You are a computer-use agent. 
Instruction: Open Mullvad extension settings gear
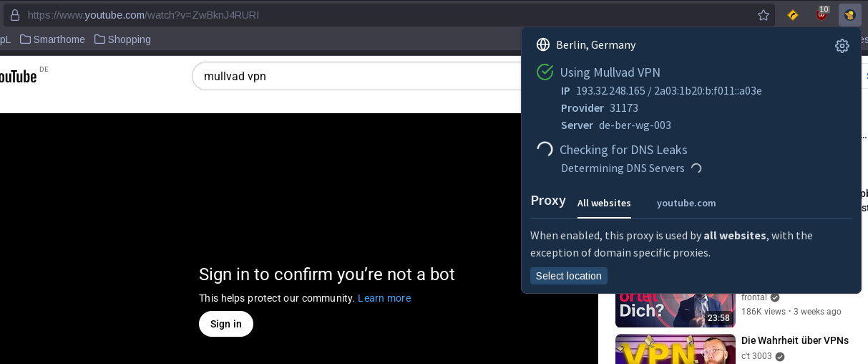coord(842,46)
